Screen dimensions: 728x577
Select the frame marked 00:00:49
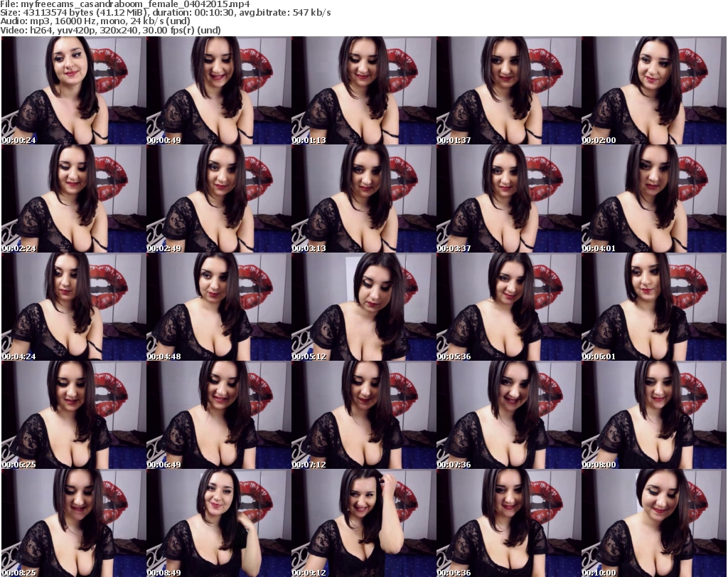point(219,90)
